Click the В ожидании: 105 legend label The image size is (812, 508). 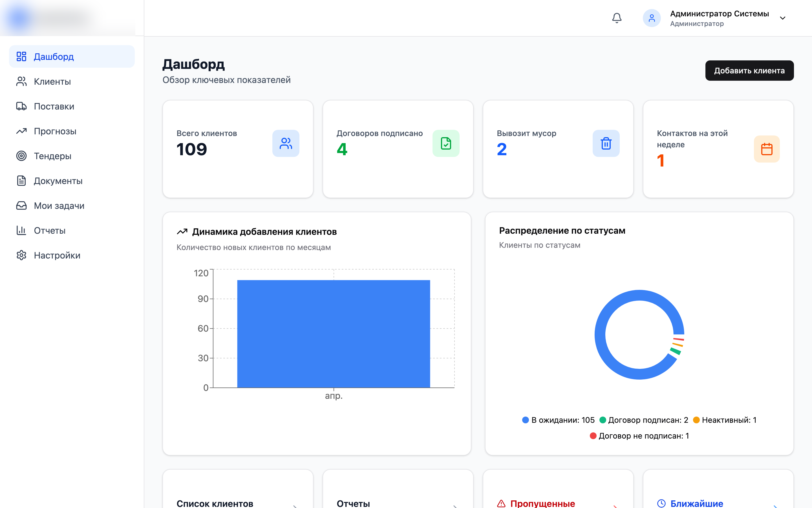[x=563, y=420]
